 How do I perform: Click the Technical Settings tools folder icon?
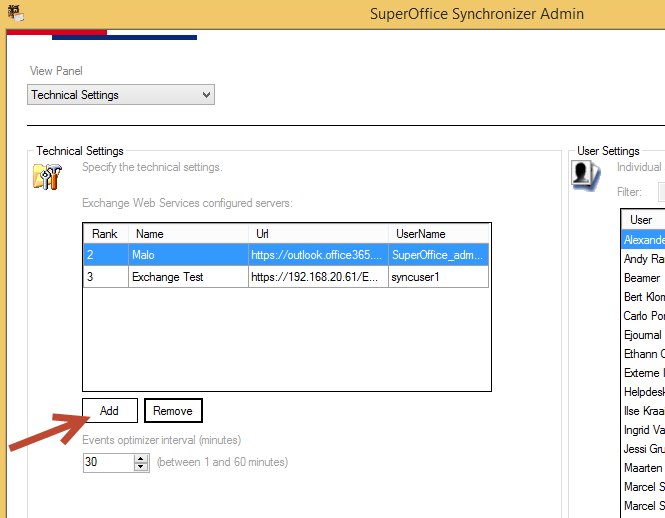pyautogui.click(x=48, y=176)
